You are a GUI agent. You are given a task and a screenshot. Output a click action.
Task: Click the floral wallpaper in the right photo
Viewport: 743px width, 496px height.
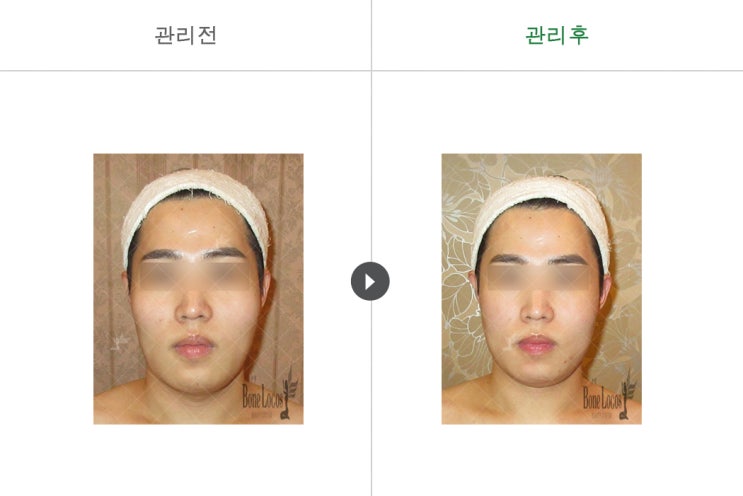(459, 303)
